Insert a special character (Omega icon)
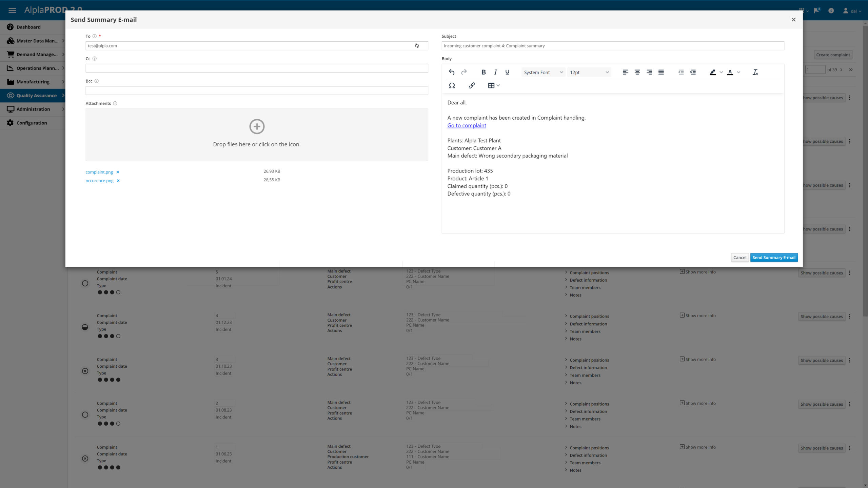 click(x=452, y=86)
